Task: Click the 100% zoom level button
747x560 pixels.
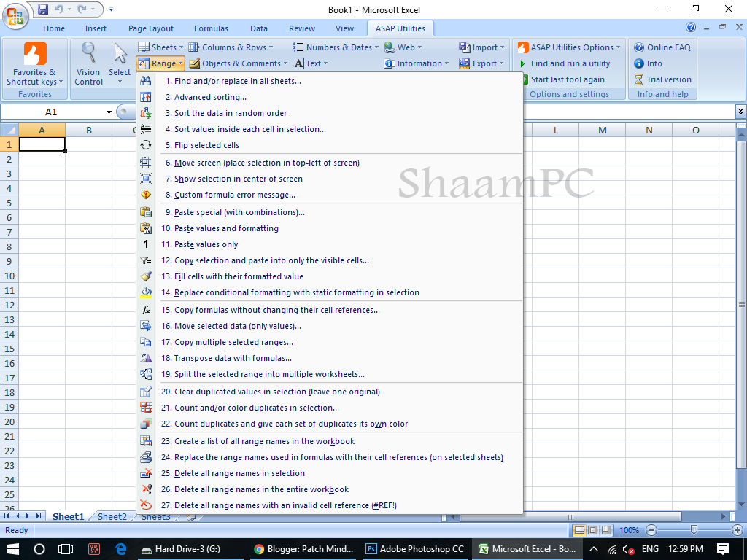Action: click(630, 530)
